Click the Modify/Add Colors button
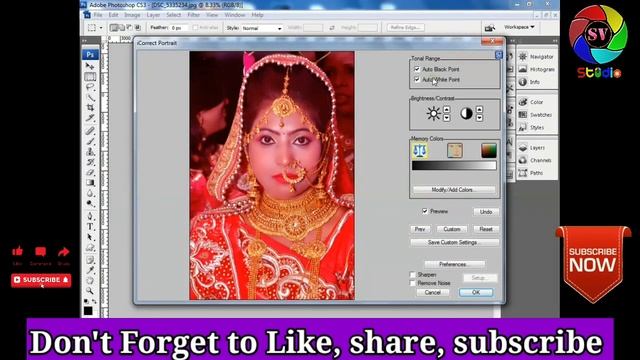 (x=454, y=190)
